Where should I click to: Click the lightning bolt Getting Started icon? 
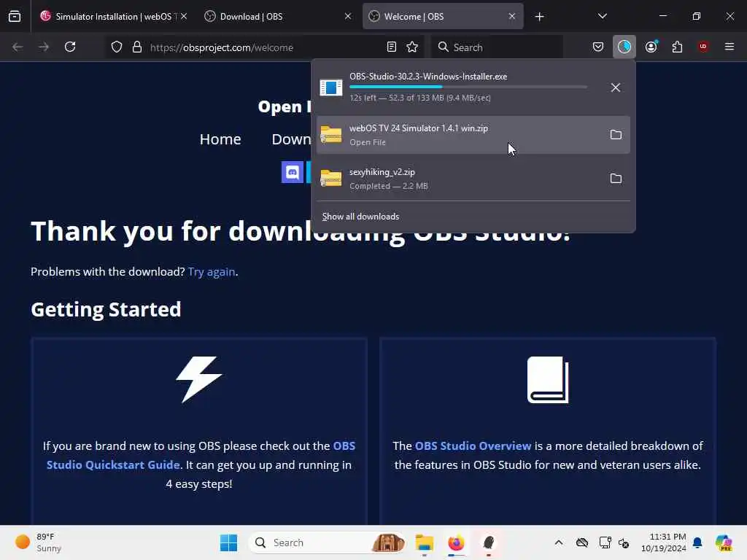pyautogui.click(x=199, y=379)
